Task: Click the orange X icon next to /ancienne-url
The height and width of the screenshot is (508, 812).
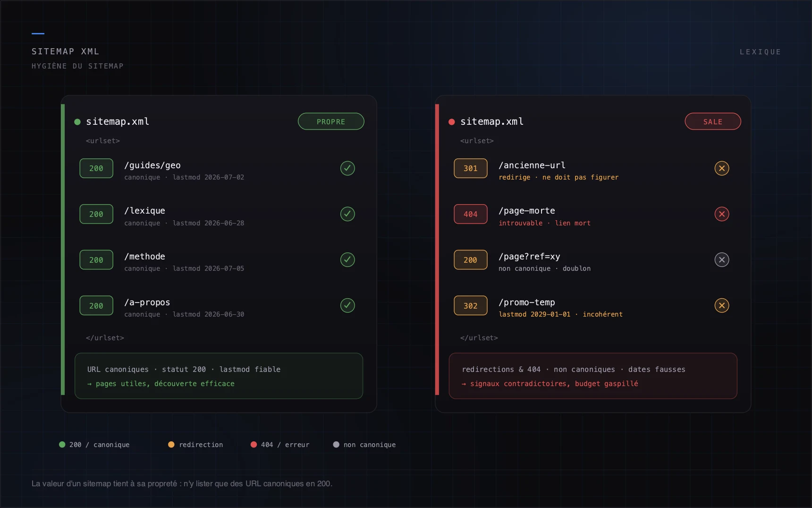Action: (x=721, y=168)
